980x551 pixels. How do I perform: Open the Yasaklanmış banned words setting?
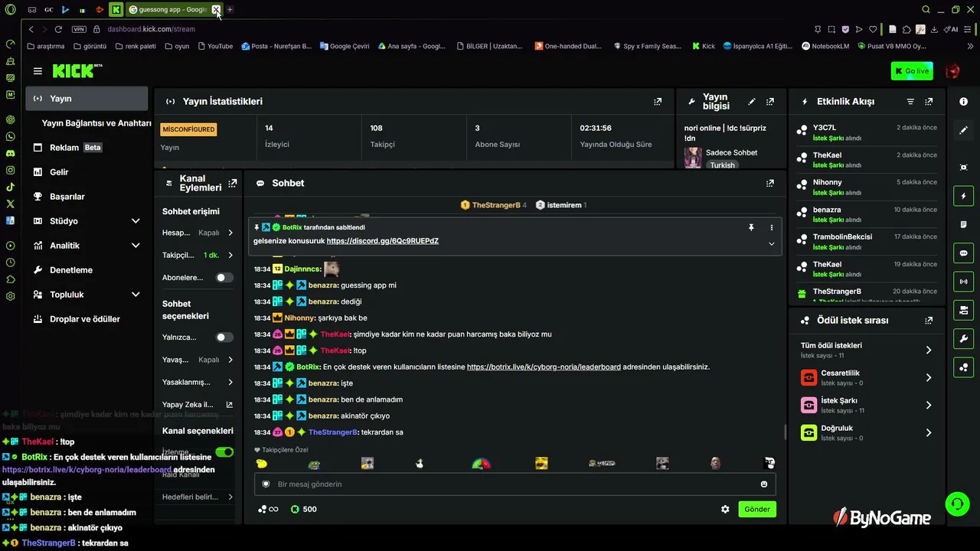[x=198, y=382]
